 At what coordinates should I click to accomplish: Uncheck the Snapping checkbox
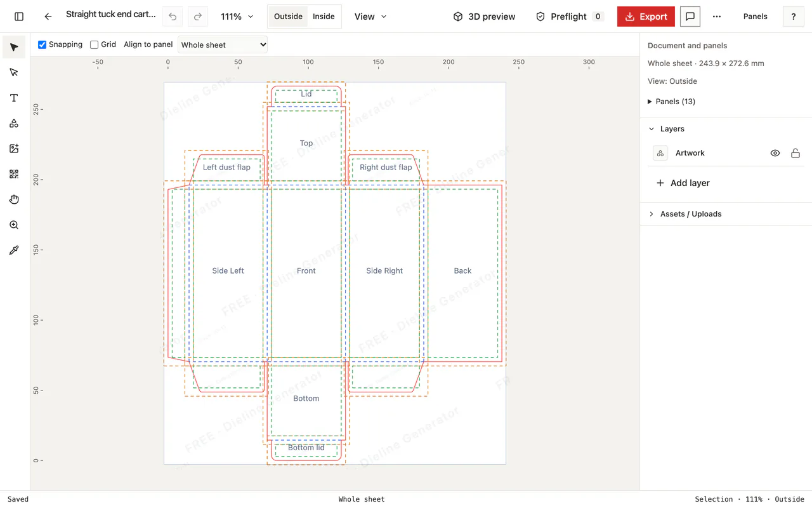[43, 44]
